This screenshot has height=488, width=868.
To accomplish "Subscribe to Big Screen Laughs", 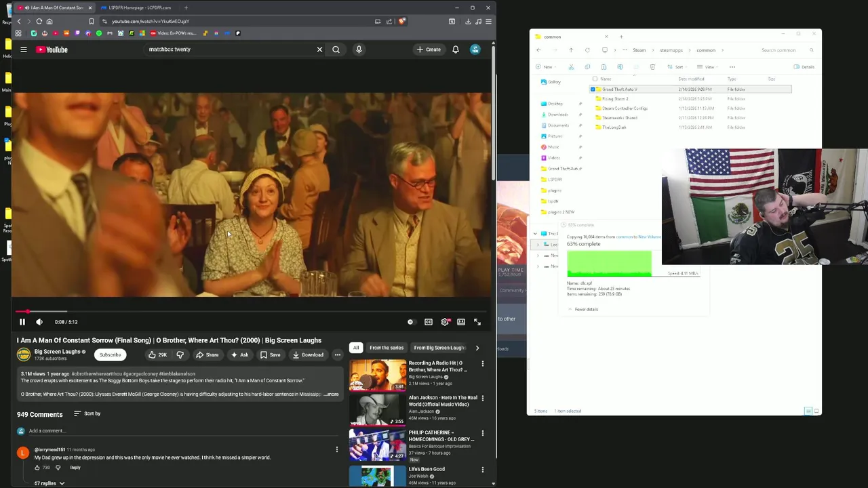I will pos(110,355).
